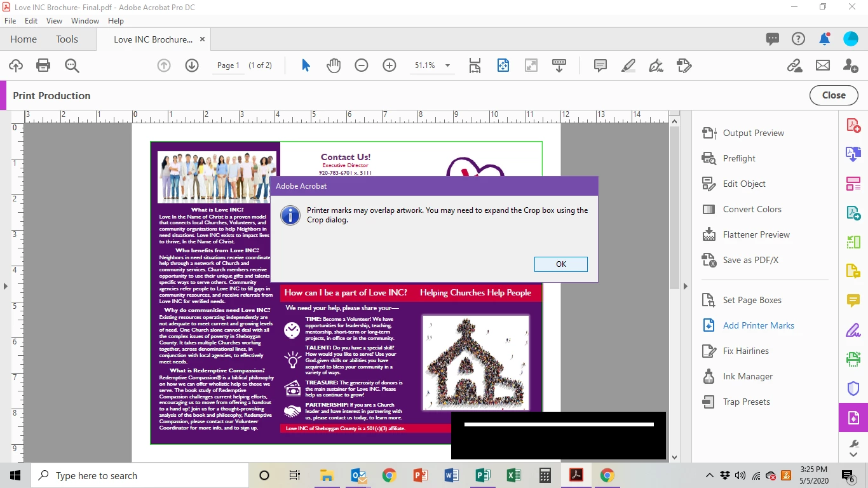Open the File menu
The width and height of the screenshot is (868, 488).
[10, 20]
